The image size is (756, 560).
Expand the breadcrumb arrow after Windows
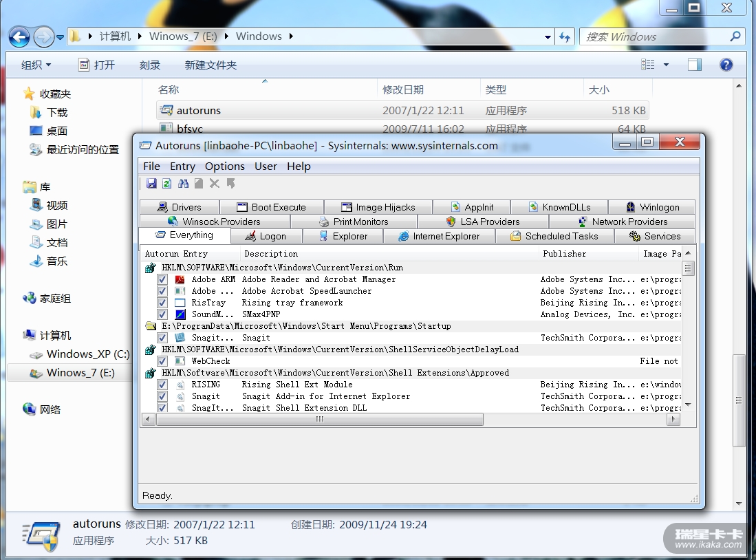click(x=291, y=36)
